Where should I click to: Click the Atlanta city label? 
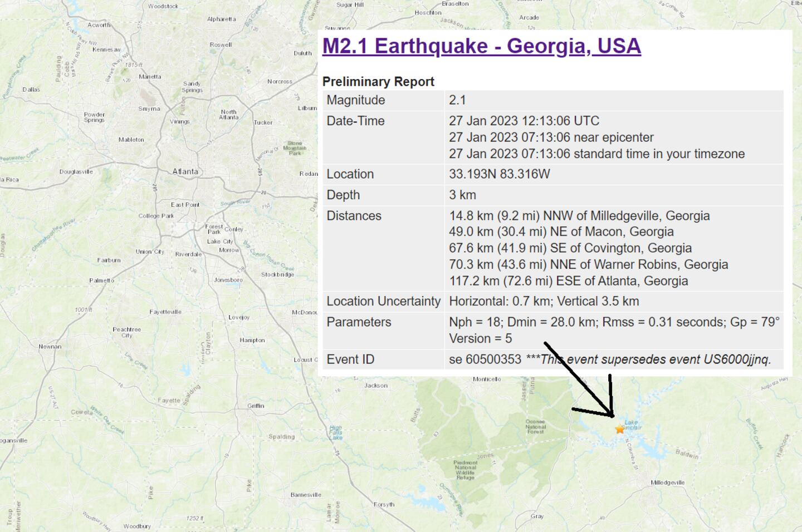click(185, 171)
